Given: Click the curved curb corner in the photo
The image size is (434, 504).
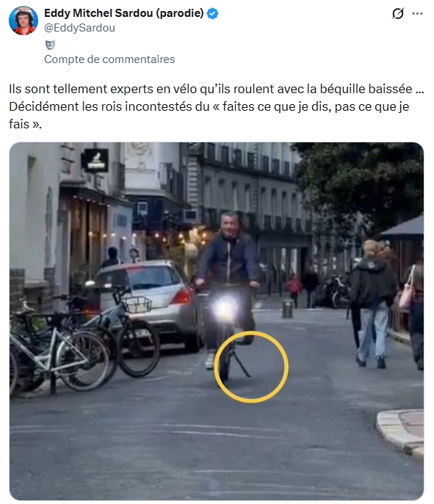Looking at the screenshot, I should pyautogui.click(x=400, y=431).
